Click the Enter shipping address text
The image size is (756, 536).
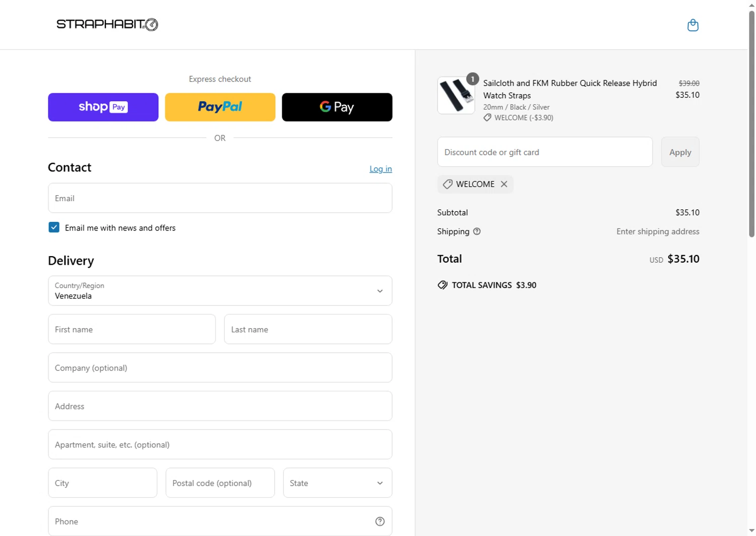coord(658,231)
